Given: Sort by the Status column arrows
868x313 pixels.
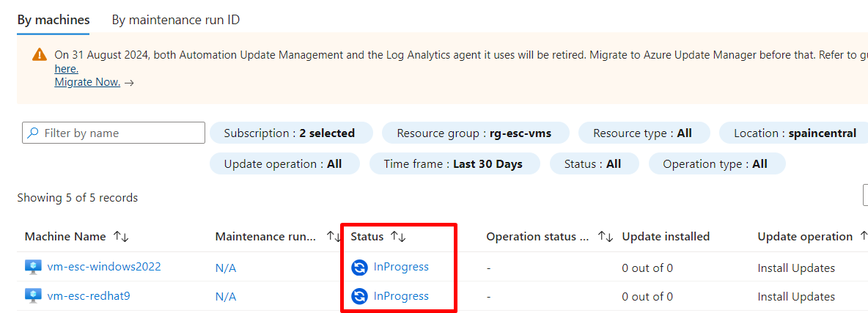Looking at the screenshot, I should (398, 237).
